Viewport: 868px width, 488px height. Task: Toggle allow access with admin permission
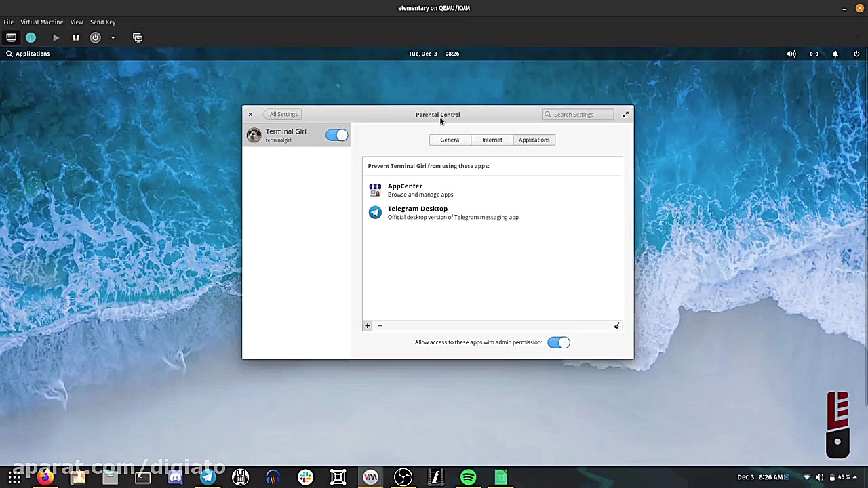(559, 342)
